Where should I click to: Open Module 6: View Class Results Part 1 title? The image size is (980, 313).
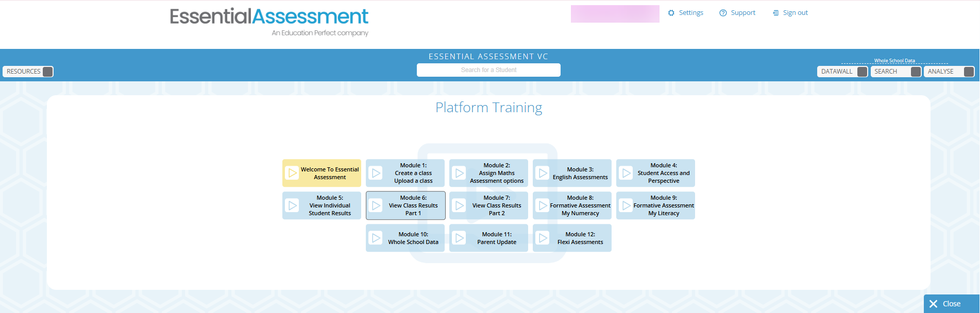click(x=413, y=205)
